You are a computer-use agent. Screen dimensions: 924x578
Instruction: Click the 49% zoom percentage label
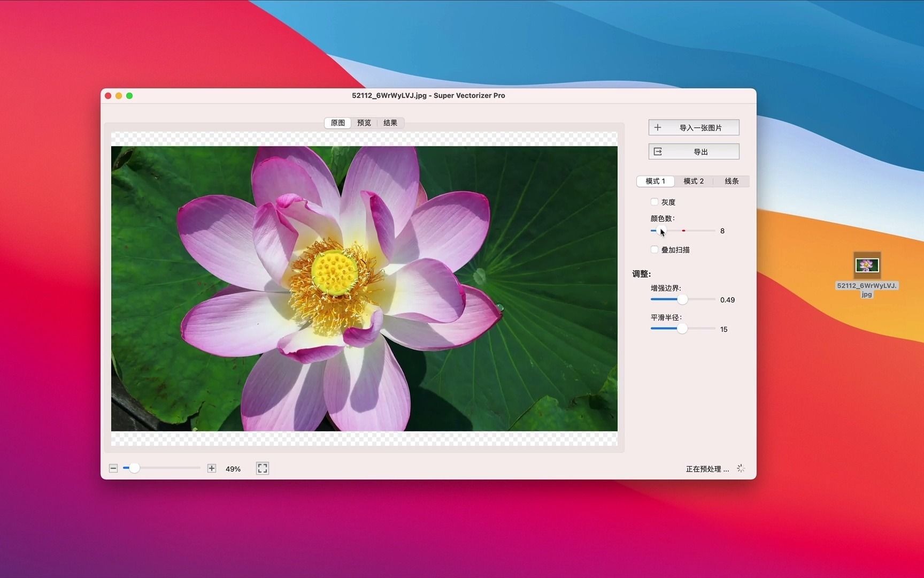pyautogui.click(x=233, y=468)
